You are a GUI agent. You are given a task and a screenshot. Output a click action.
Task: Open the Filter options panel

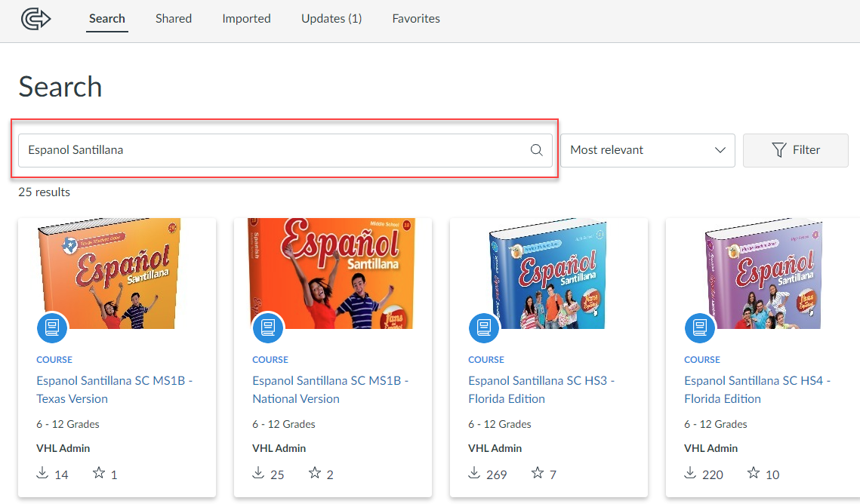click(796, 150)
